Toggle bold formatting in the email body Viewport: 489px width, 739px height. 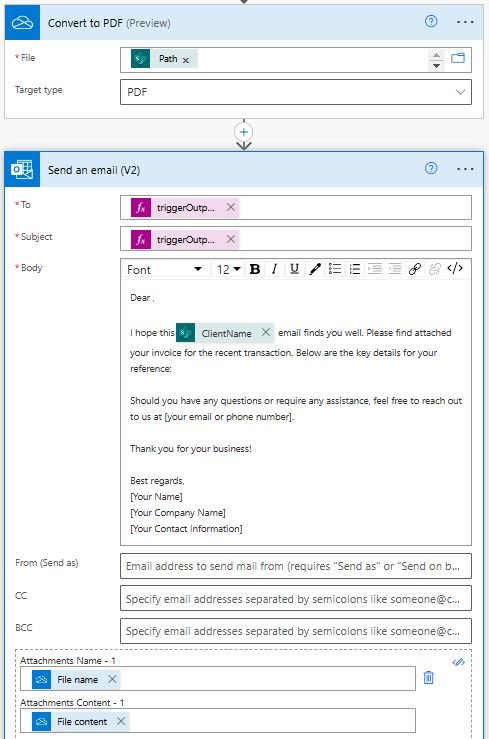[255, 269]
